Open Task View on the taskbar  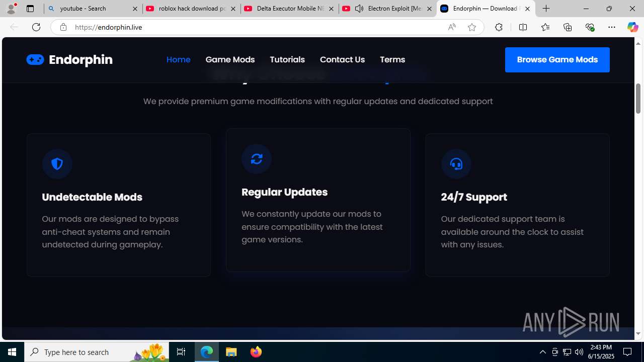coord(181,352)
